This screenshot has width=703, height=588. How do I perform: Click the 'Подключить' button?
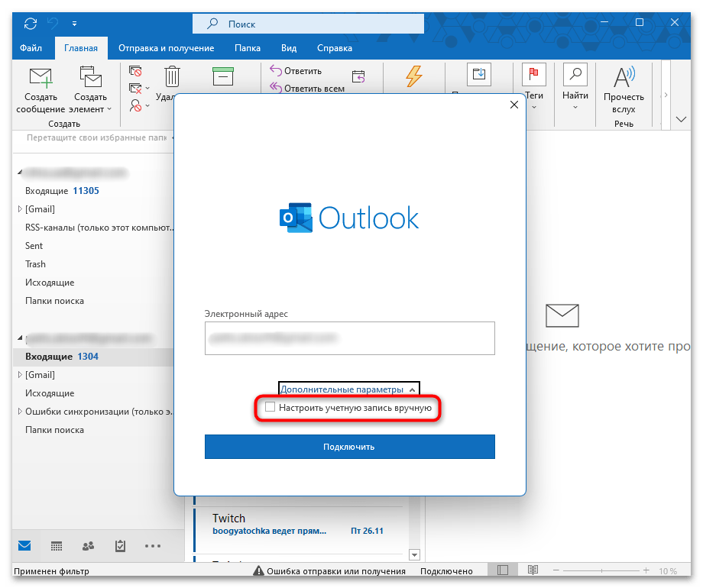click(x=349, y=447)
